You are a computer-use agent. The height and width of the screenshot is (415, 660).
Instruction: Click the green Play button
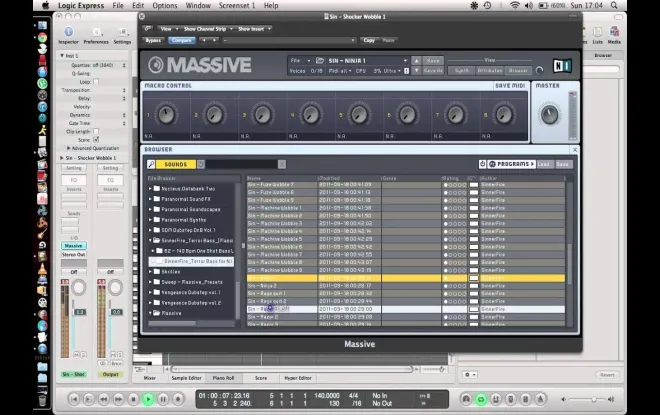148,399
